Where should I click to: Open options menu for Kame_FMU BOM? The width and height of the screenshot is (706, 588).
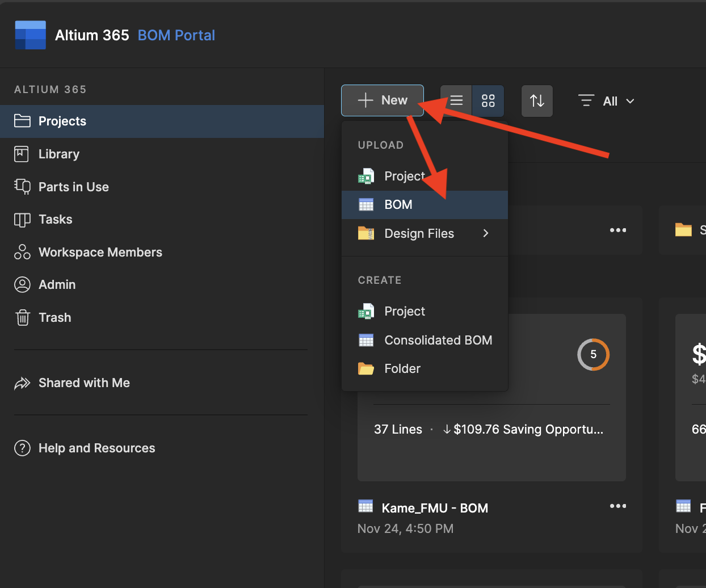pyautogui.click(x=617, y=506)
